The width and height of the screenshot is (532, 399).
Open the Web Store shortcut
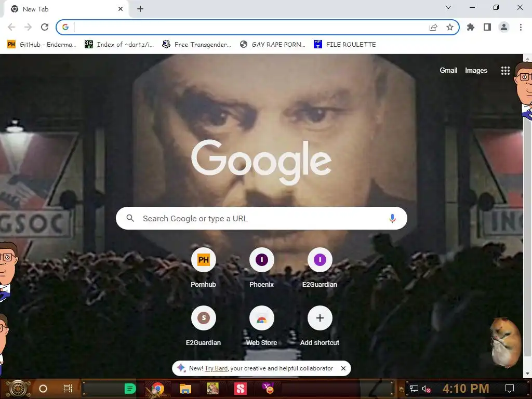coord(262,326)
